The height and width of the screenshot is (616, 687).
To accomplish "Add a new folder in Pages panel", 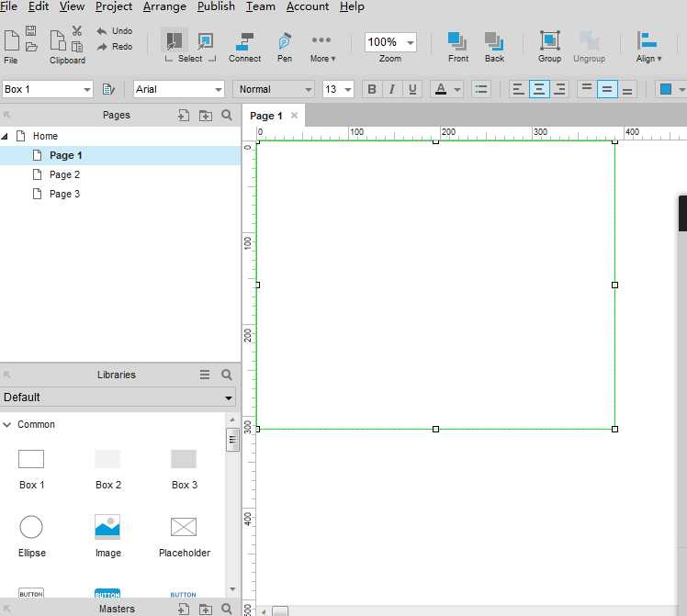I will (x=206, y=116).
